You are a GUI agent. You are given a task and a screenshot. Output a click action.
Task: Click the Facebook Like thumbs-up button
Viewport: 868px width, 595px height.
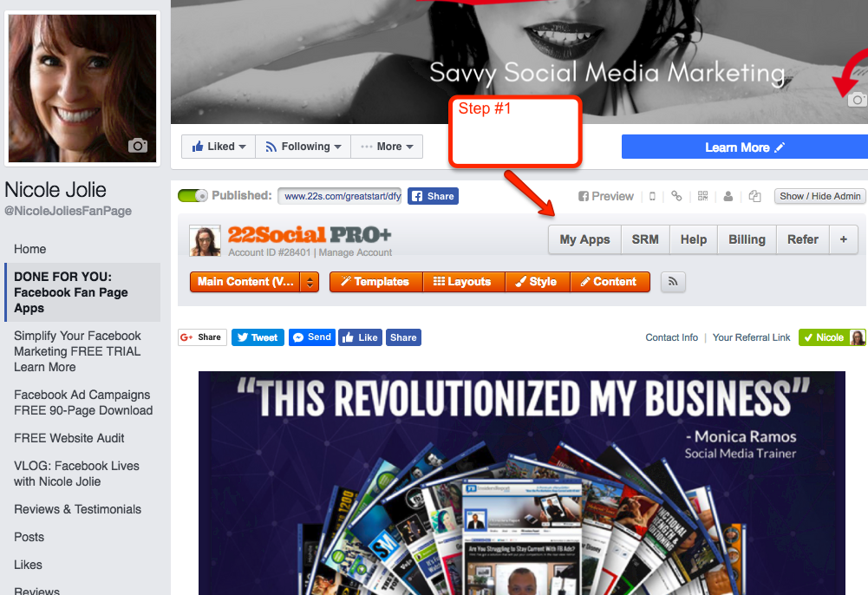pos(361,337)
